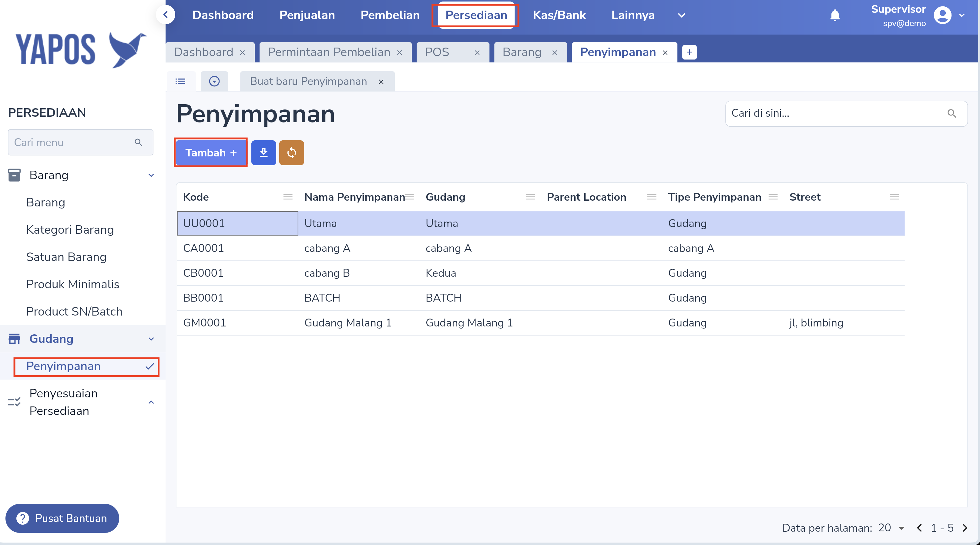Go to the previous page arrow

point(920,527)
